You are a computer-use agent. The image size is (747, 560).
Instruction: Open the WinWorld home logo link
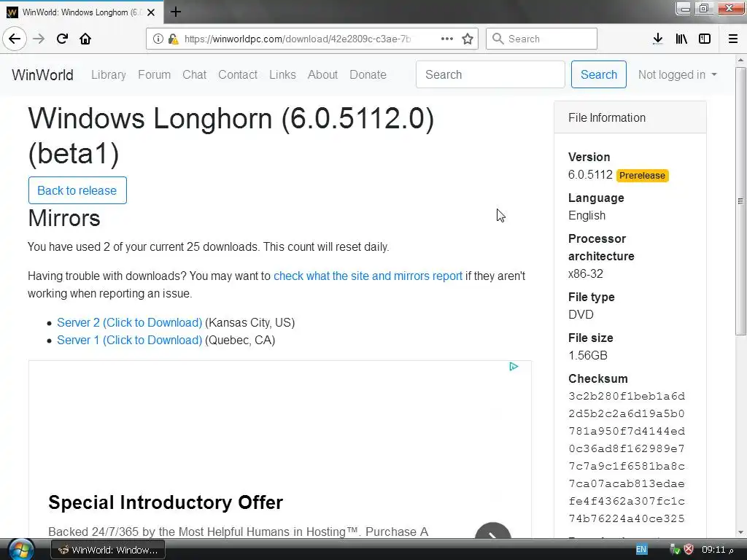tap(42, 75)
